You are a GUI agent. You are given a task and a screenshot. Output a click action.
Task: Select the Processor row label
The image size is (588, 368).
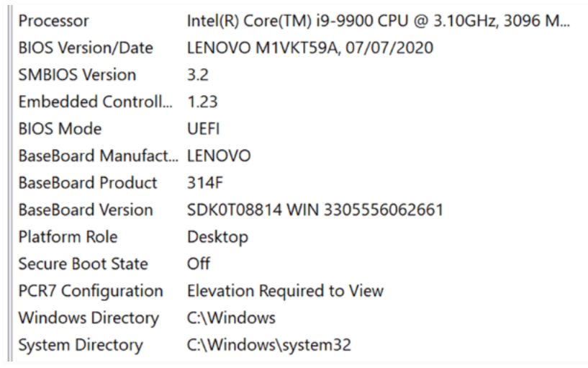(x=54, y=22)
